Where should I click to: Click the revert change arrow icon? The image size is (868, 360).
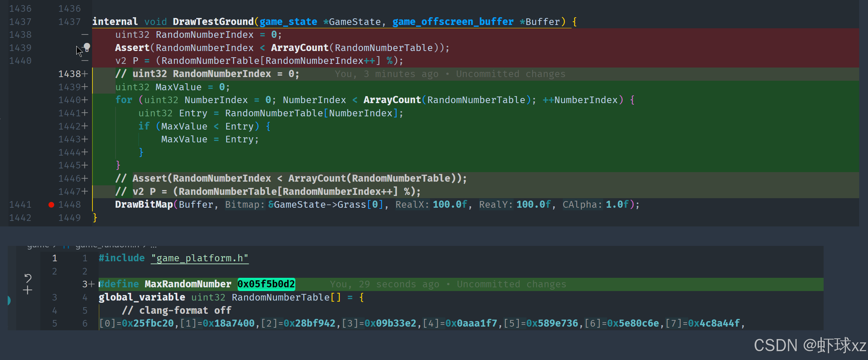point(28,278)
